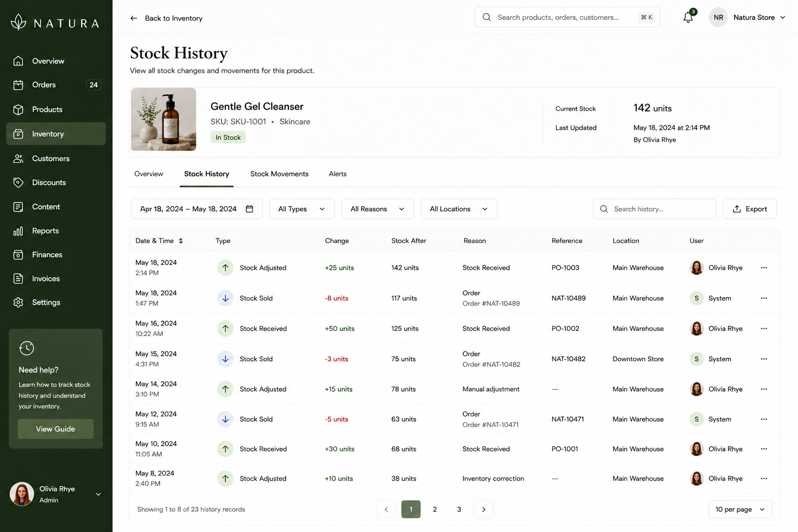Click the +50 units change value
This screenshot has height=532, width=798.
tap(340, 328)
